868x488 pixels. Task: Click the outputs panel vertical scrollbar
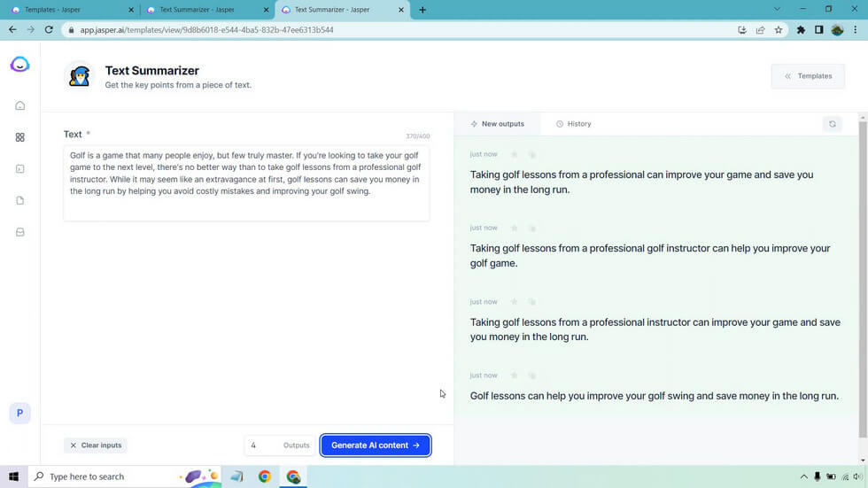coord(863,266)
